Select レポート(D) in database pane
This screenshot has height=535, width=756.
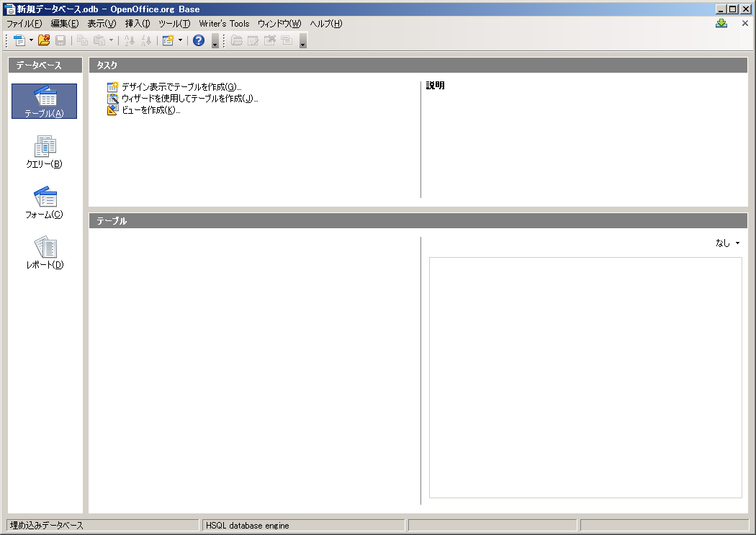point(45,252)
